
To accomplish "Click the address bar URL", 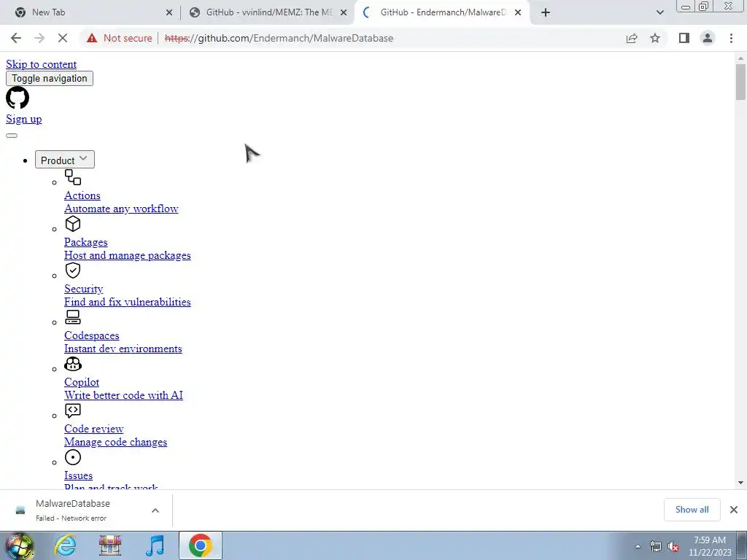I will (x=279, y=38).
